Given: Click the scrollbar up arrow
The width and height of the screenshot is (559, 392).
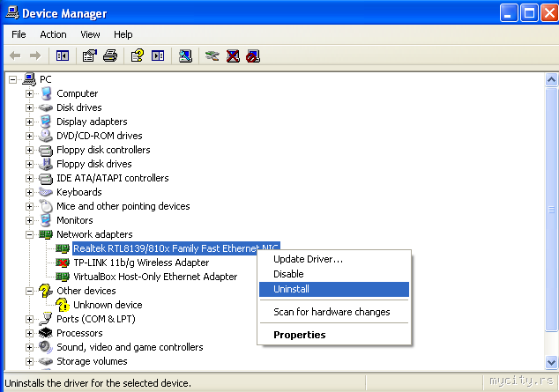Looking at the screenshot, I should [x=551, y=80].
